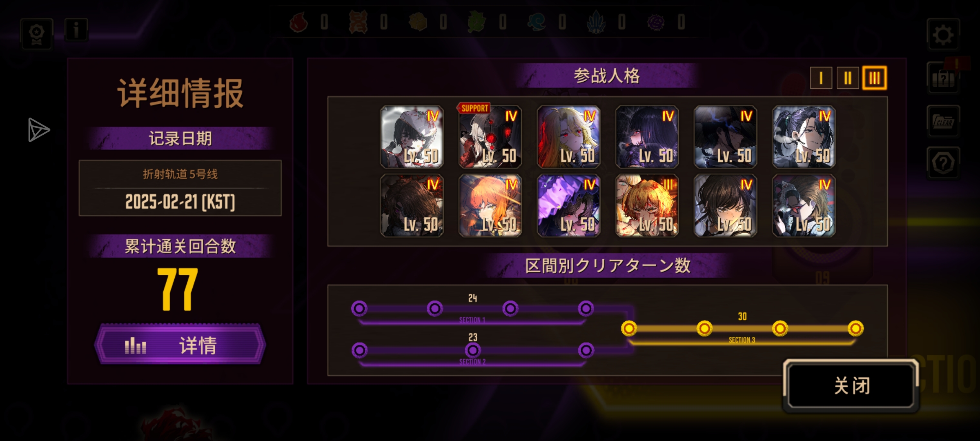
Task: Select the SUPPORT character portrait
Action: [x=490, y=136]
